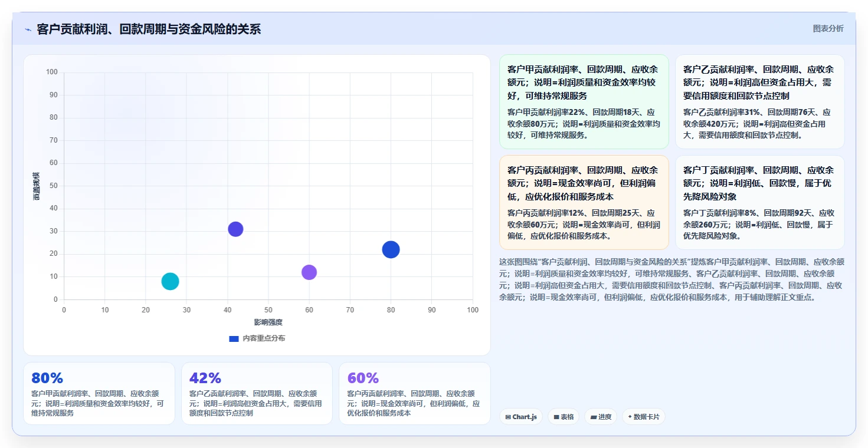Select the purple bubble at x=60
This screenshot has width=868, height=448.
pyautogui.click(x=309, y=272)
